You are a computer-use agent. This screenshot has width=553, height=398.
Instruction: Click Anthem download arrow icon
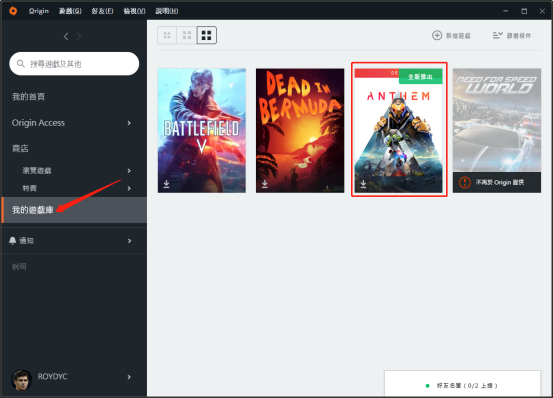[x=363, y=184]
